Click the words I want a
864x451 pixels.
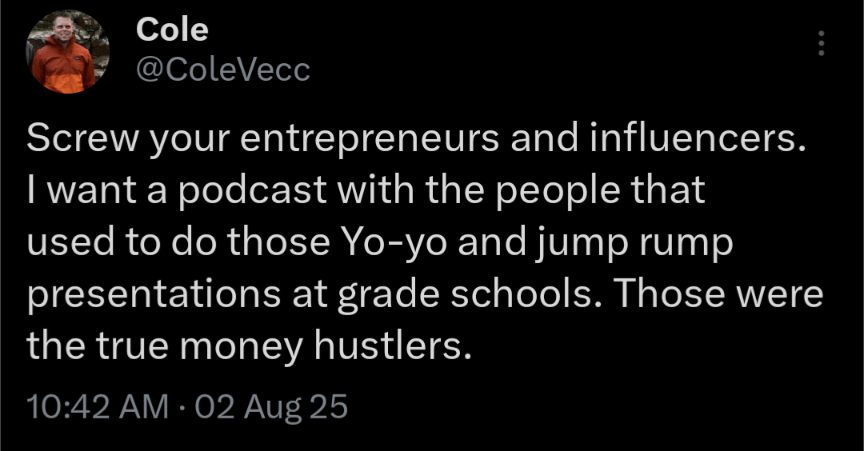pos(96,190)
